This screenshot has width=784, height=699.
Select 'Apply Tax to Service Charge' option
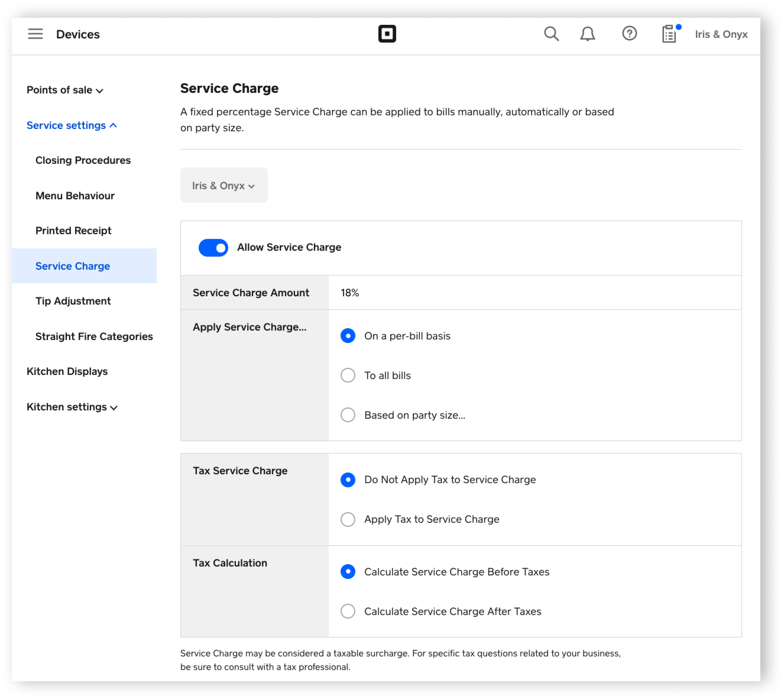348,519
